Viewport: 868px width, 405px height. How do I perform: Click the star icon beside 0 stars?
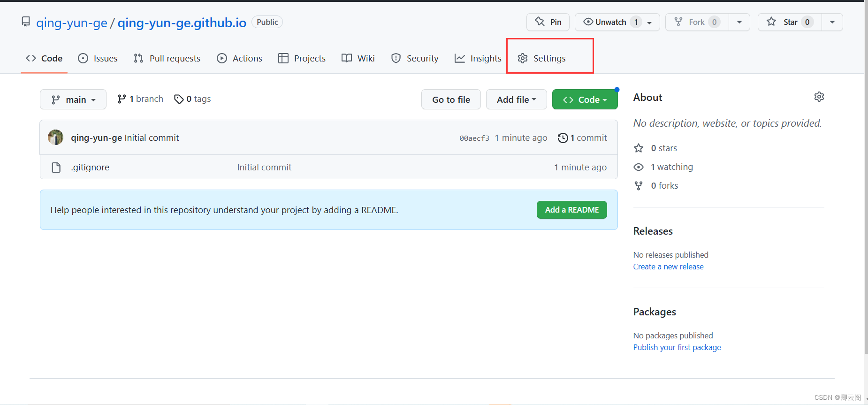[639, 148]
